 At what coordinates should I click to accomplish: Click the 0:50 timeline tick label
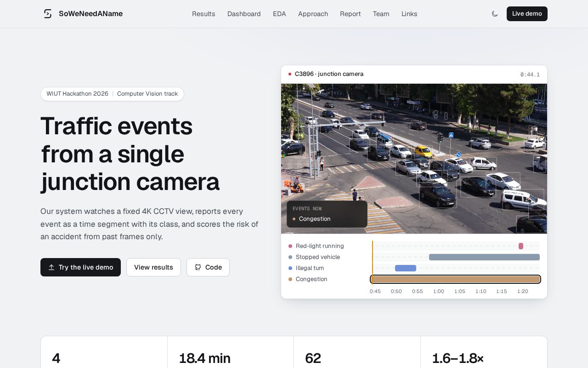click(x=396, y=292)
